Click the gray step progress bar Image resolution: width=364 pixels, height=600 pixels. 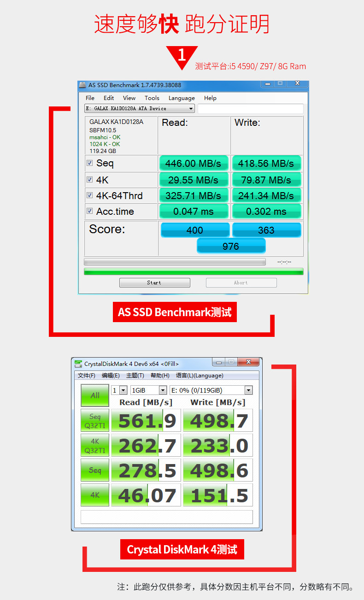tap(175, 262)
